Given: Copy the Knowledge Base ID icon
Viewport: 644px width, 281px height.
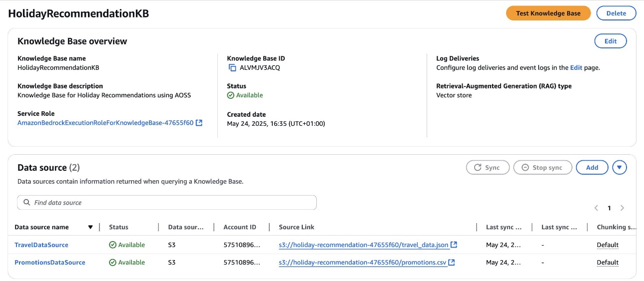Looking at the screenshot, I should [x=232, y=67].
